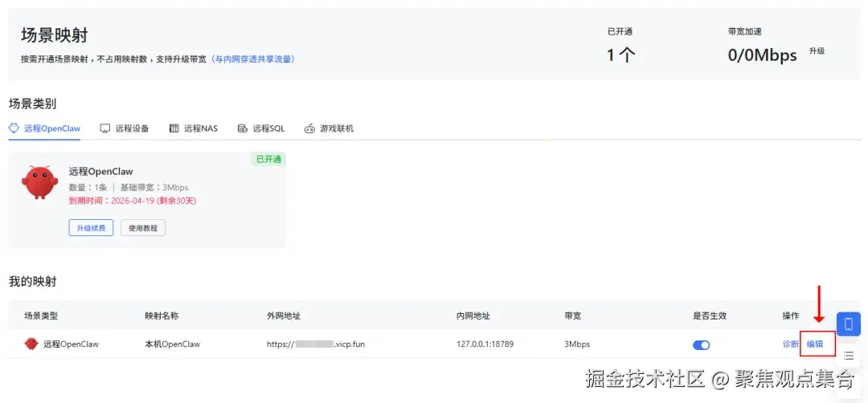Click 远程OpenClaw in the 场景类型 cell
868x403 pixels.
[71, 344]
